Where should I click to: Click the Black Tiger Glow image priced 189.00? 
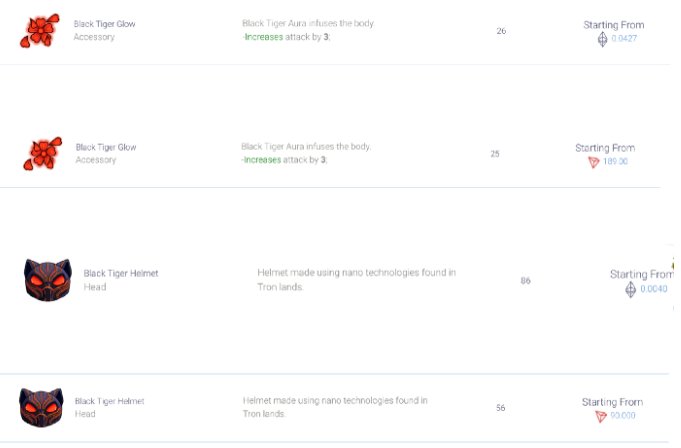(43, 153)
